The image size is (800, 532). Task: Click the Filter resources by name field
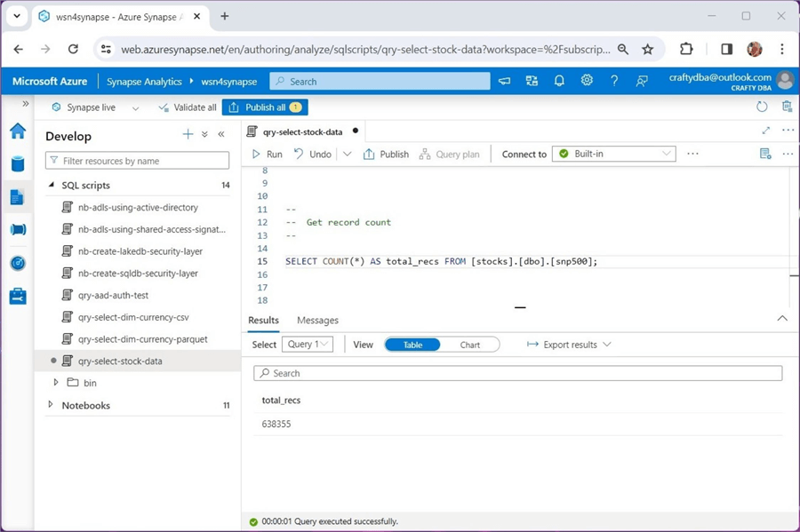click(137, 161)
